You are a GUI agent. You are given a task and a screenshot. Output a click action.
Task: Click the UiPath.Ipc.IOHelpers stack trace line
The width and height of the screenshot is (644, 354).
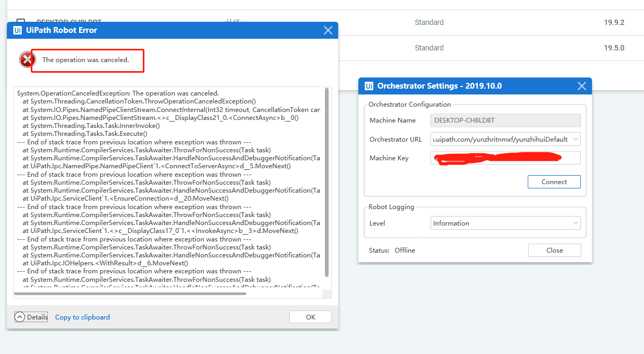click(105, 263)
